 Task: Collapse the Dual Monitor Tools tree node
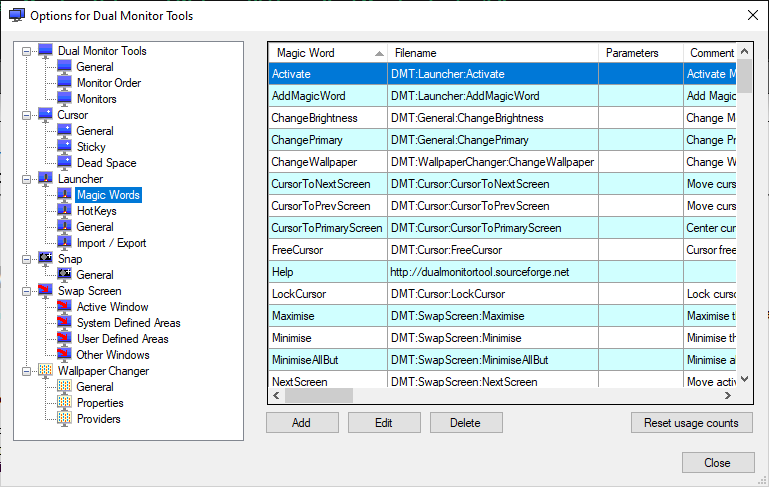click(x=26, y=51)
